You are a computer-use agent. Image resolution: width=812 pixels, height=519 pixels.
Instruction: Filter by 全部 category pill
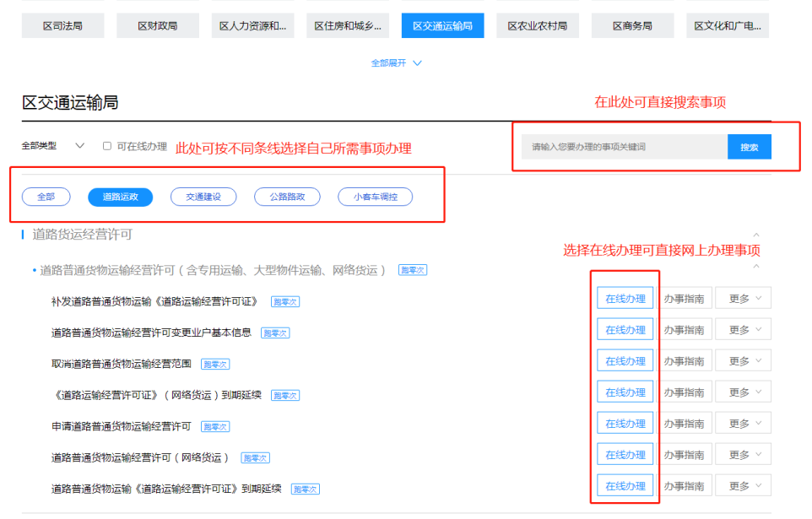(x=46, y=197)
